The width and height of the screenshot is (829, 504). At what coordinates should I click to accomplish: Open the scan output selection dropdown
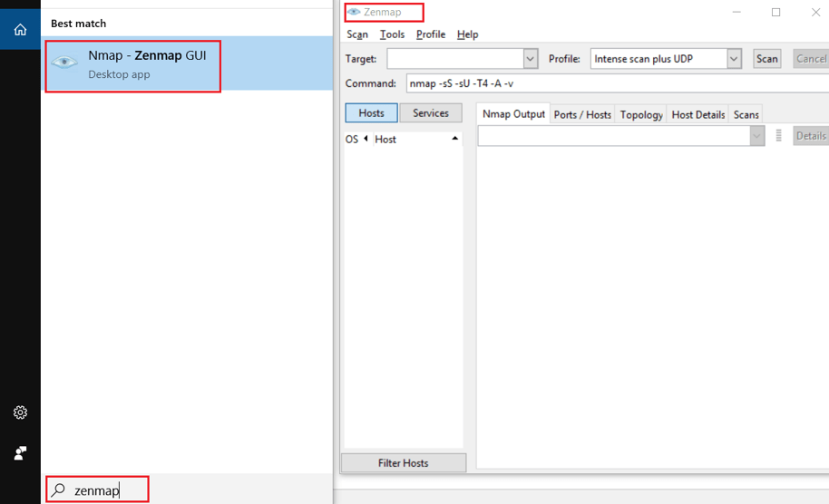pyautogui.click(x=620, y=136)
